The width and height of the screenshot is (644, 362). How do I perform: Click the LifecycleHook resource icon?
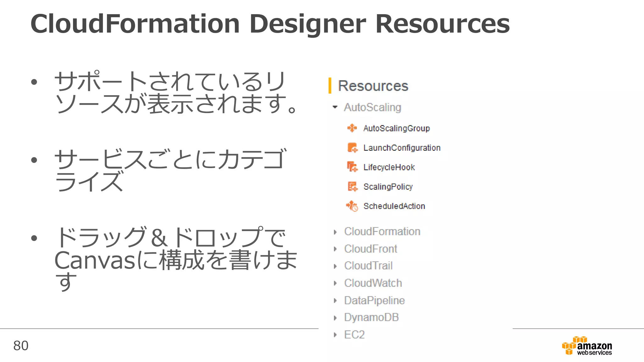353,167
